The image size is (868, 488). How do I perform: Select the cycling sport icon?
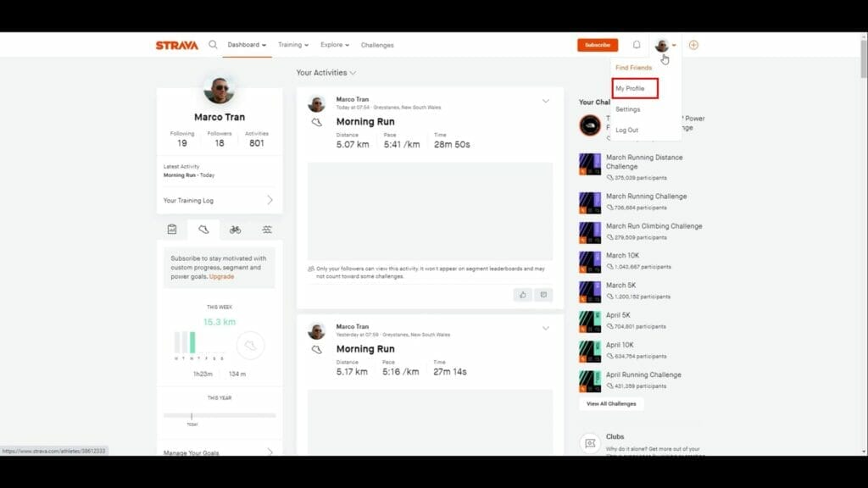235,229
